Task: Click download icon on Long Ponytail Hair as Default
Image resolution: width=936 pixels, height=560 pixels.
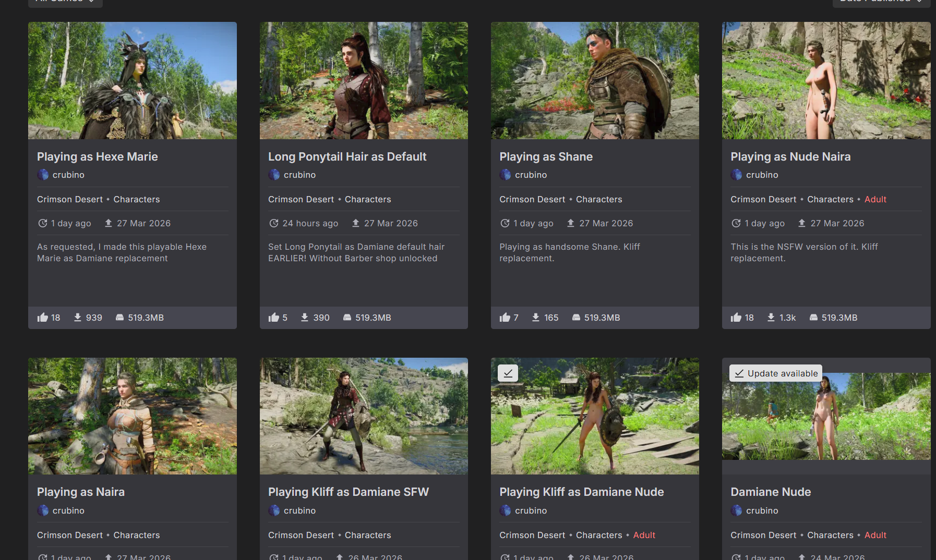Action: [305, 318]
